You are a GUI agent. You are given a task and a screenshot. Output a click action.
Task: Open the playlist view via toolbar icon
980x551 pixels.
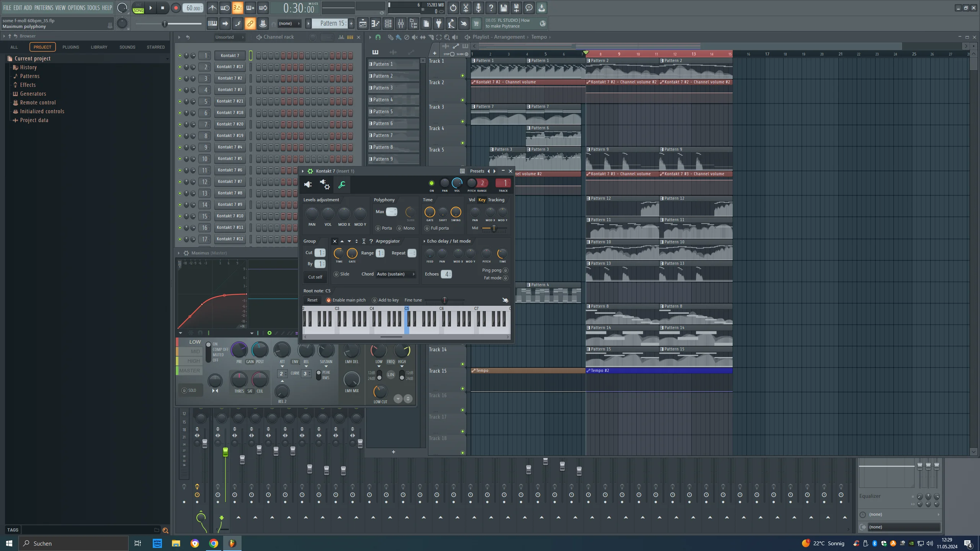click(363, 24)
